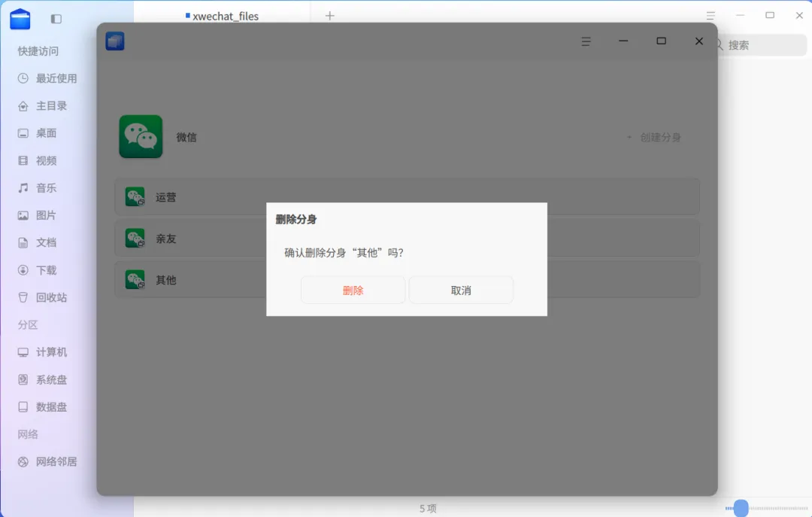This screenshot has height=517, width=812.
Task: Open 最近使用 in file manager sidebar
Action: click(47, 78)
